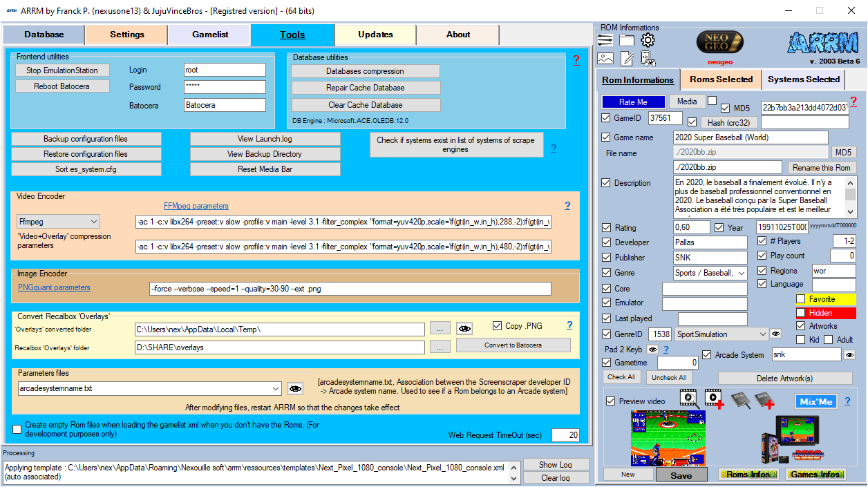This screenshot has height=487, width=868.
Task: Disable the Preview video checkbox
Action: point(610,401)
